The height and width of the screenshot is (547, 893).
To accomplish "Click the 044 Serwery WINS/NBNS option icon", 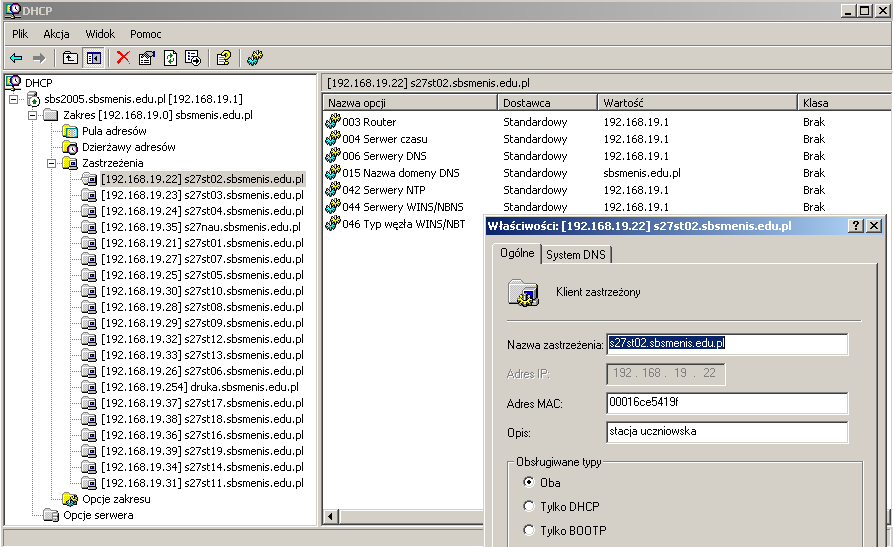I will coord(333,207).
